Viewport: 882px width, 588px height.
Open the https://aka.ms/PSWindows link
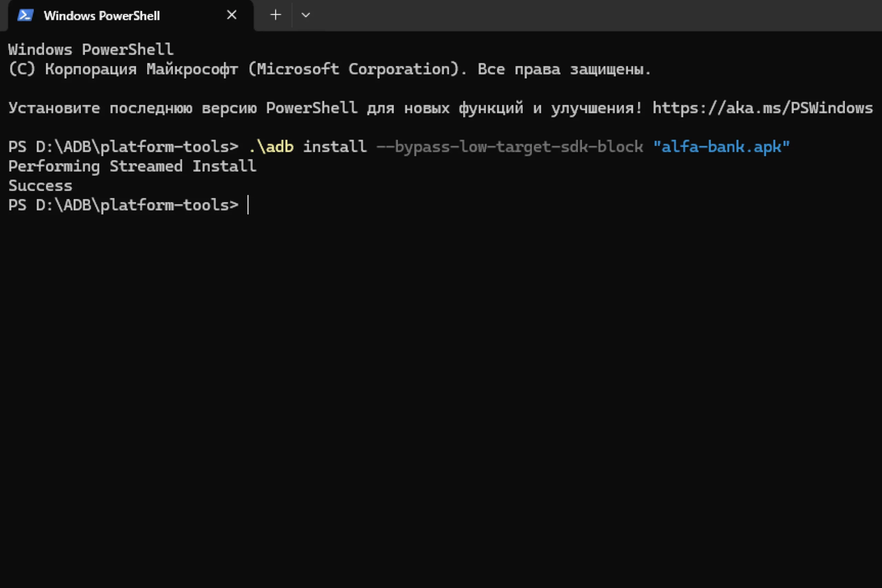[x=762, y=108]
